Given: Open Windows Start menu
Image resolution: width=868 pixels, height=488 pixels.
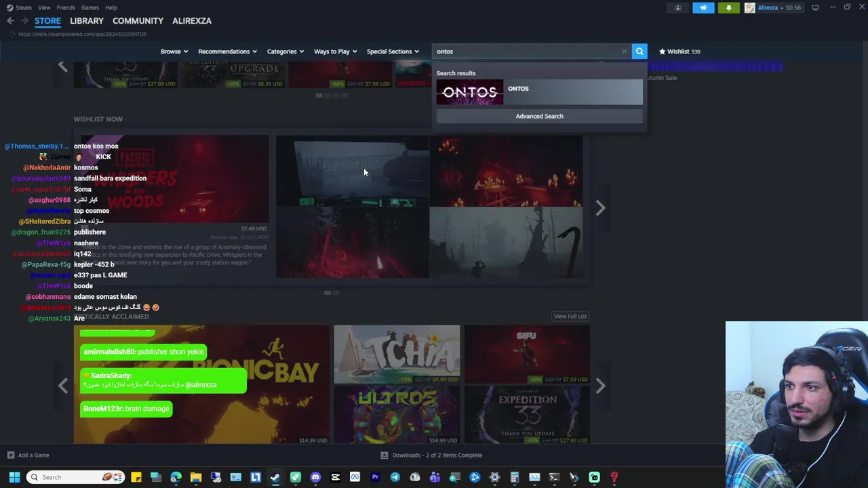Looking at the screenshot, I should point(14,477).
